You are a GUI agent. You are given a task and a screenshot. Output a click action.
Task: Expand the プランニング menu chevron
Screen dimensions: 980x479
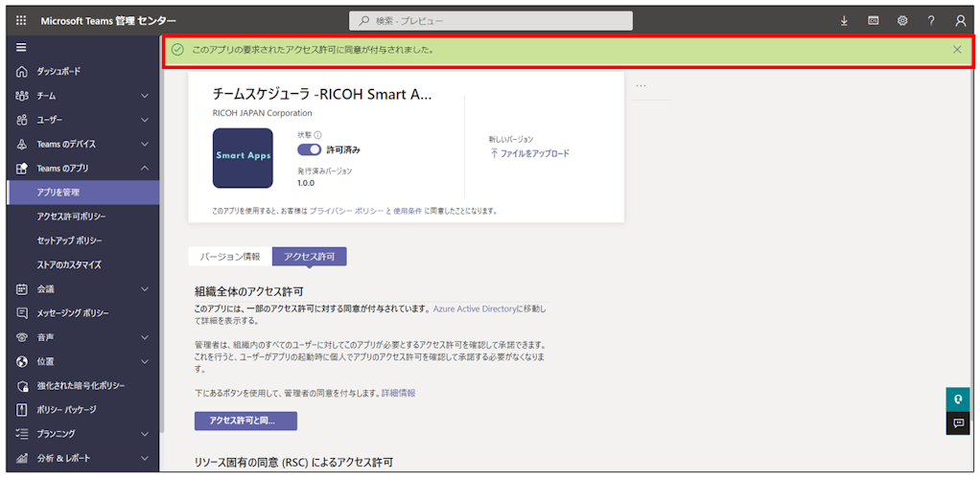145,433
